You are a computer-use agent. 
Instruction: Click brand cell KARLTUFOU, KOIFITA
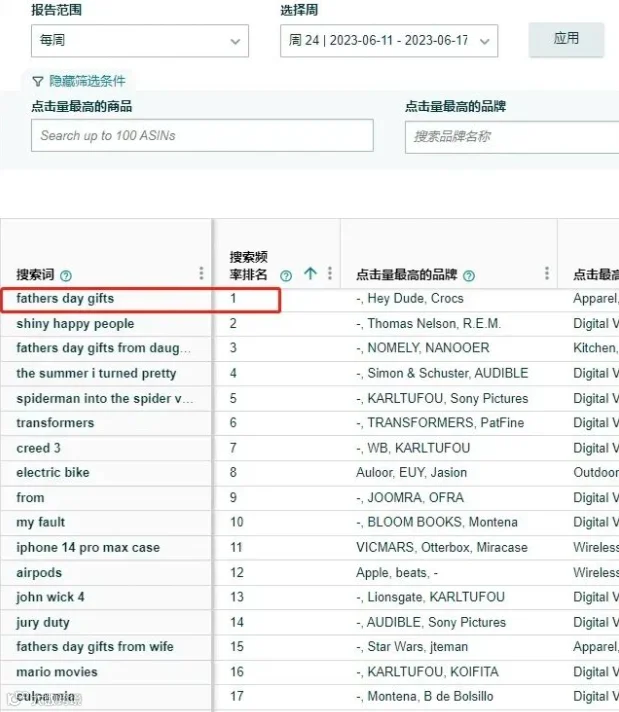427,672
